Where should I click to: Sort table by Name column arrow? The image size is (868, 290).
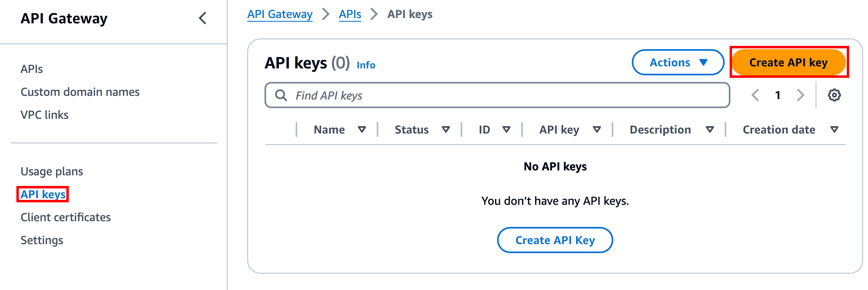362,130
